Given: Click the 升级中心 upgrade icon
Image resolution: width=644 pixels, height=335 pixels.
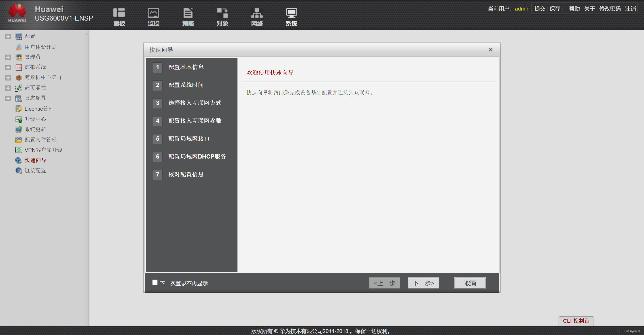Looking at the screenshot, I should coord(19,119).
